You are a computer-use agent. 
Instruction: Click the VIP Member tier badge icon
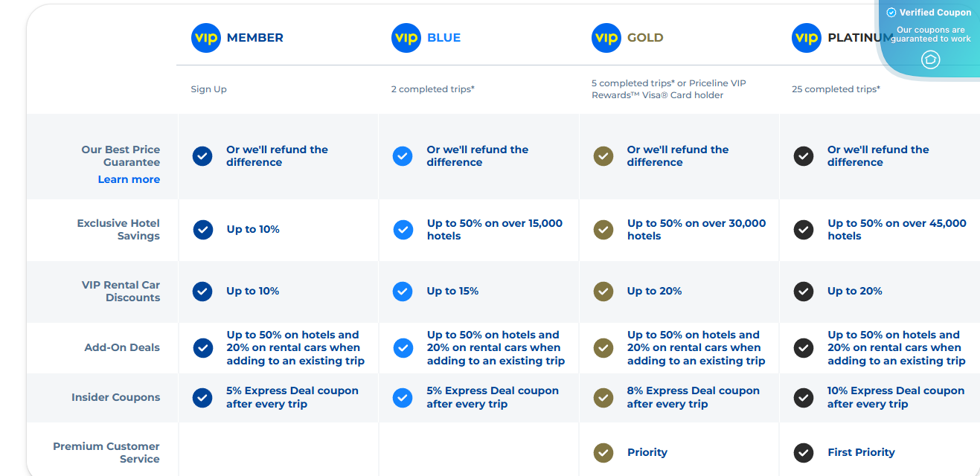click(x=206, y=38)
